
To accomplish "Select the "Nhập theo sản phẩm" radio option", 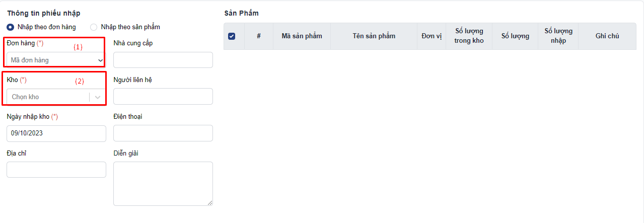I will pyautogui.click(x=94, y=27).
